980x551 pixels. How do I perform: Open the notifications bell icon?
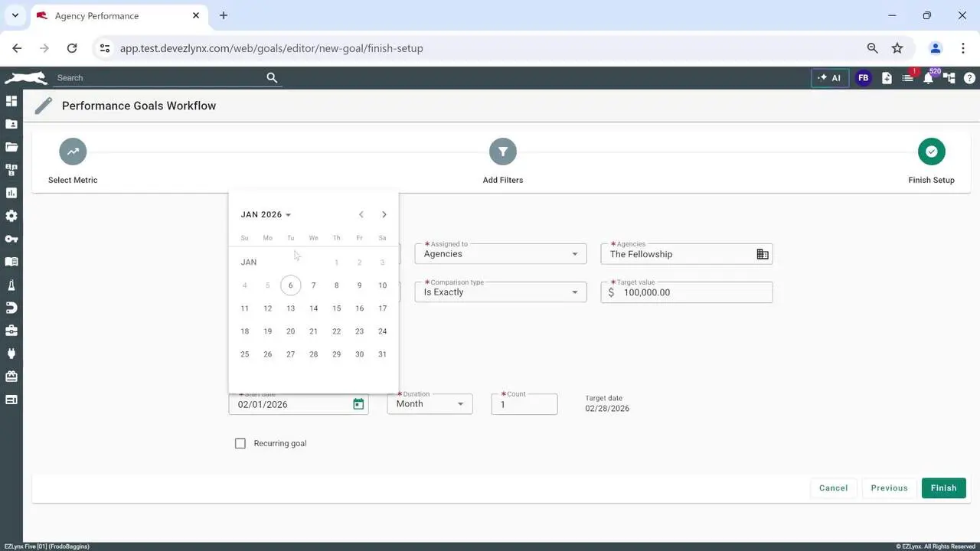click(x=928, y=78)
